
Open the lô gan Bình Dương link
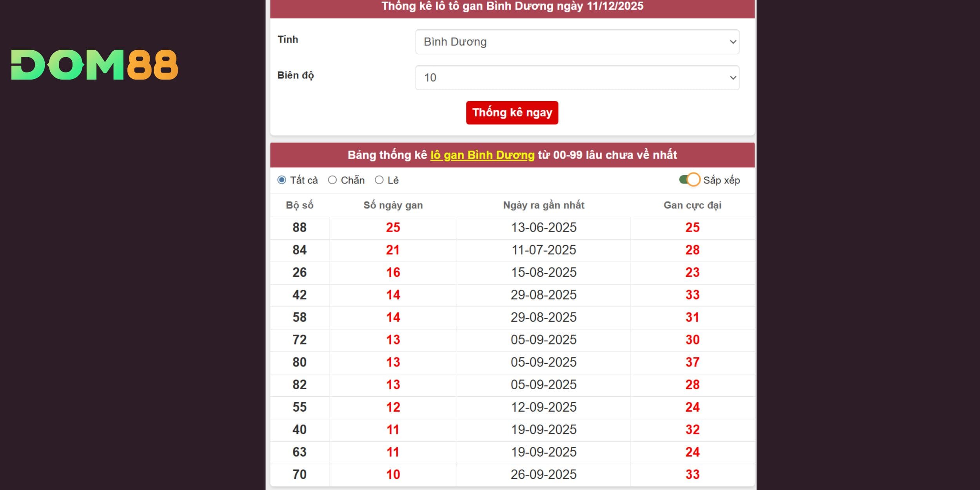482,155
